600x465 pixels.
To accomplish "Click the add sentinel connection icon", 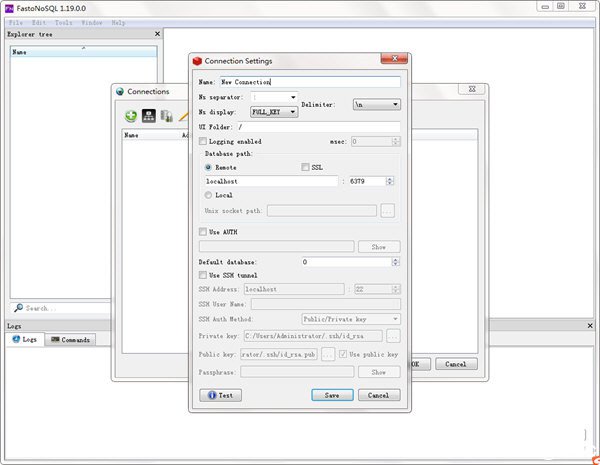I will click(166, 115).
